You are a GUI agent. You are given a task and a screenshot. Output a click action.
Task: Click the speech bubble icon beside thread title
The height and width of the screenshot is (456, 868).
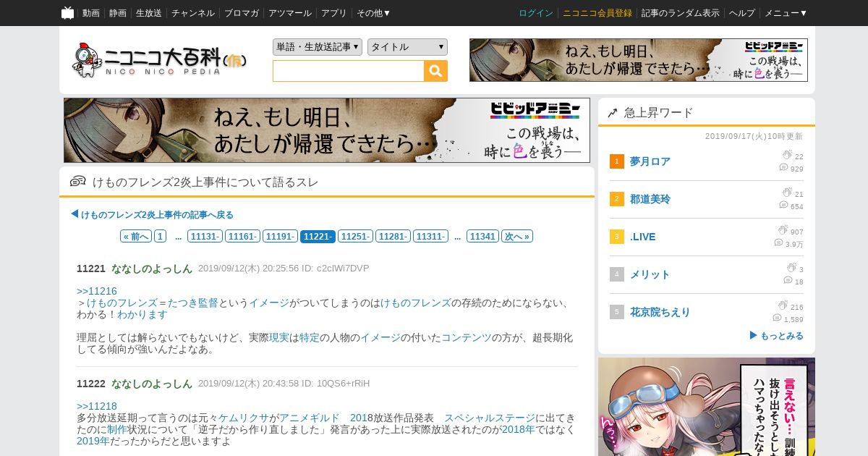click(x=78, y=182)
